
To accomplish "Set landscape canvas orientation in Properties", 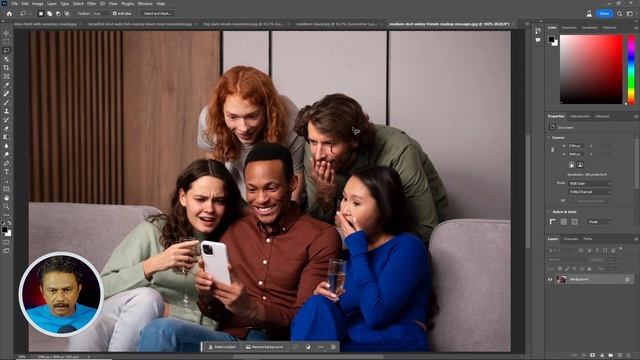I will point(580,165).
